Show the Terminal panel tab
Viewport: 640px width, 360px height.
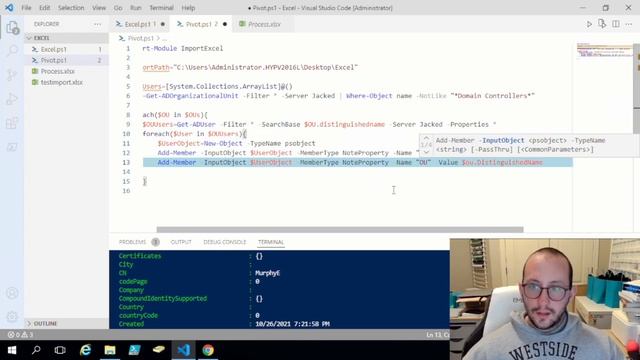(x=271, y=242)
